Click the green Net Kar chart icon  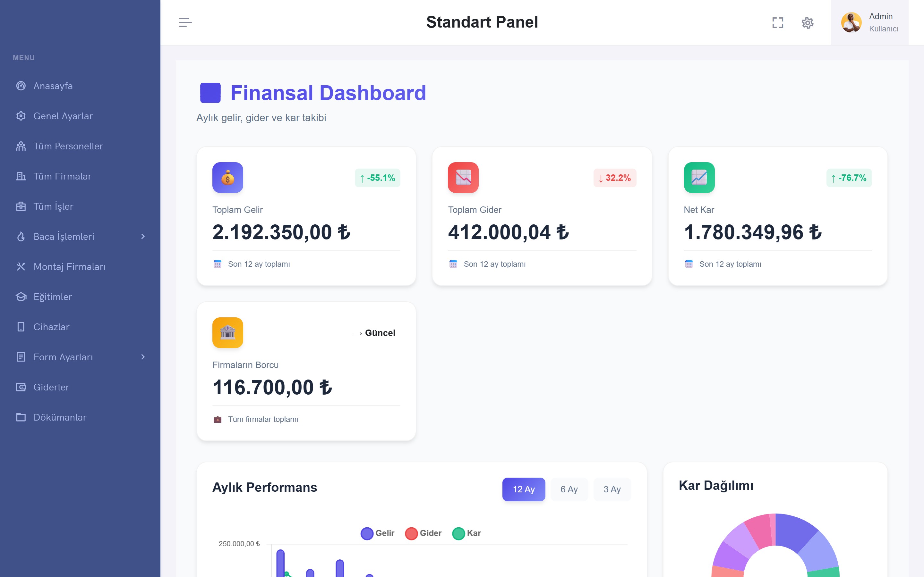pyautogui.click(x=699, y=178)
